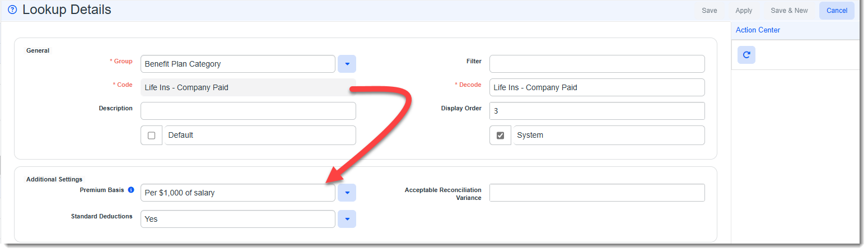Click the Code field showing Life Ins
This screenshot has height=252, width=868.
coord(237,87)
